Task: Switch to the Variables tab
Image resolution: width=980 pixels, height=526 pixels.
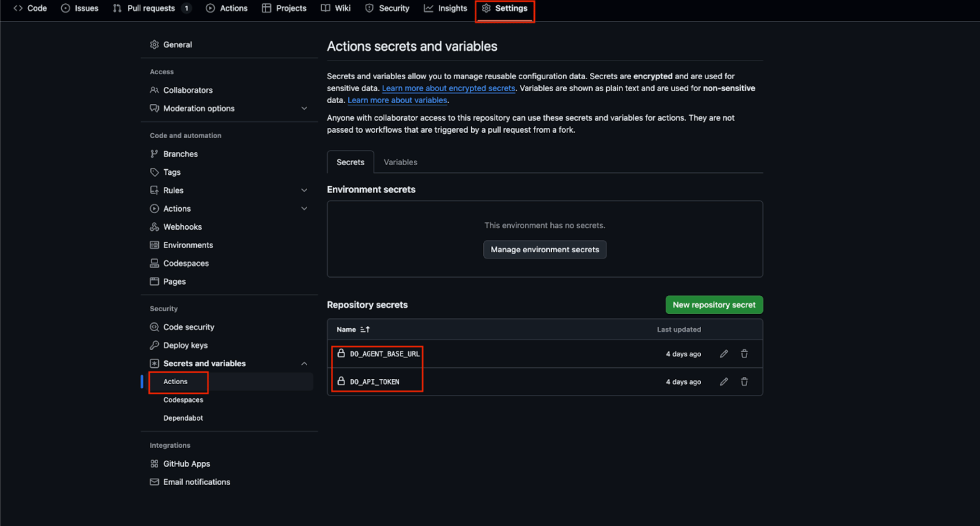Action: [400, 162]
